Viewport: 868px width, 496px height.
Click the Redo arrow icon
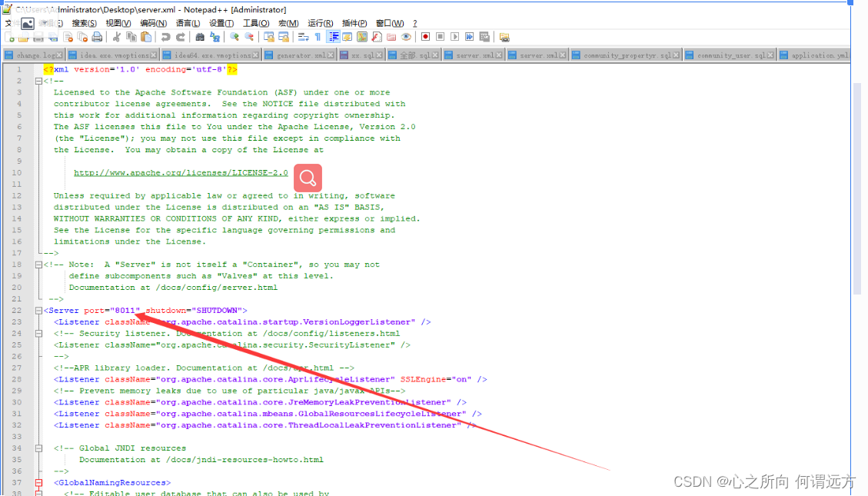tap(181, 37)
